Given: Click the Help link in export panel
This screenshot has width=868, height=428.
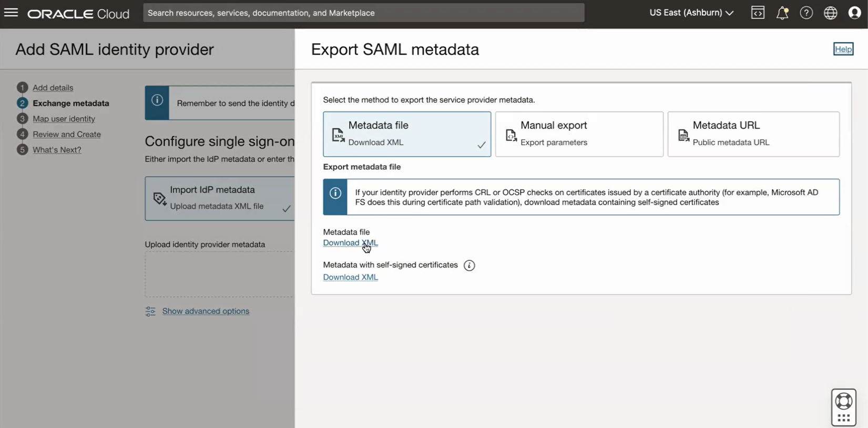Looking at the screenshot, I should tap(843, 49).
